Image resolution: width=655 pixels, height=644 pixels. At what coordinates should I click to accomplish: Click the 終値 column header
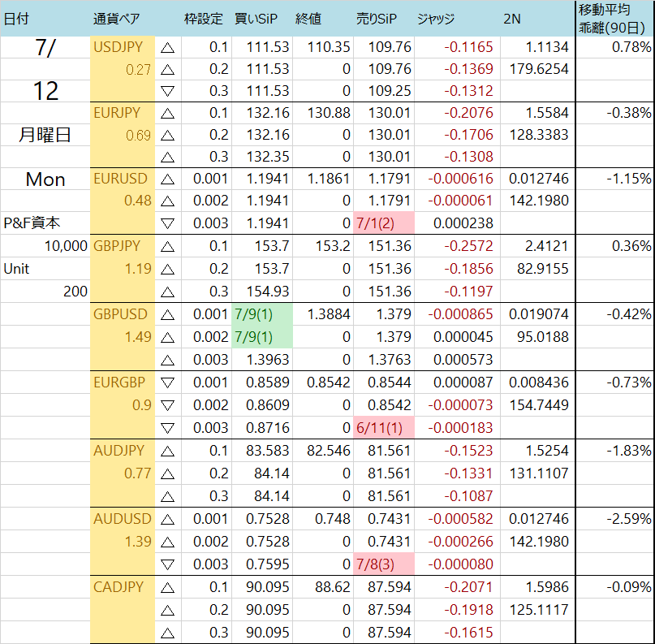tap(308, 19)
